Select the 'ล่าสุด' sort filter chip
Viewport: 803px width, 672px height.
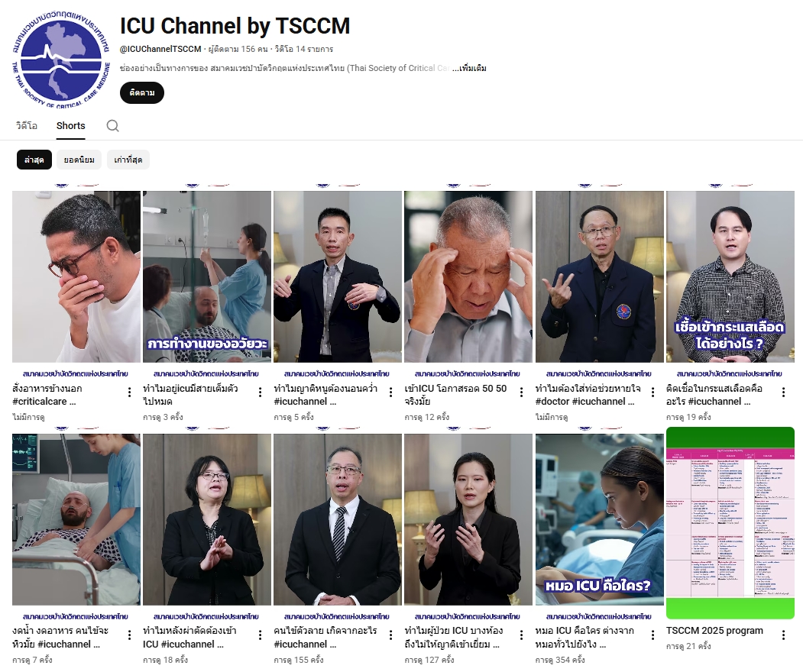click(x=34, y=160)
